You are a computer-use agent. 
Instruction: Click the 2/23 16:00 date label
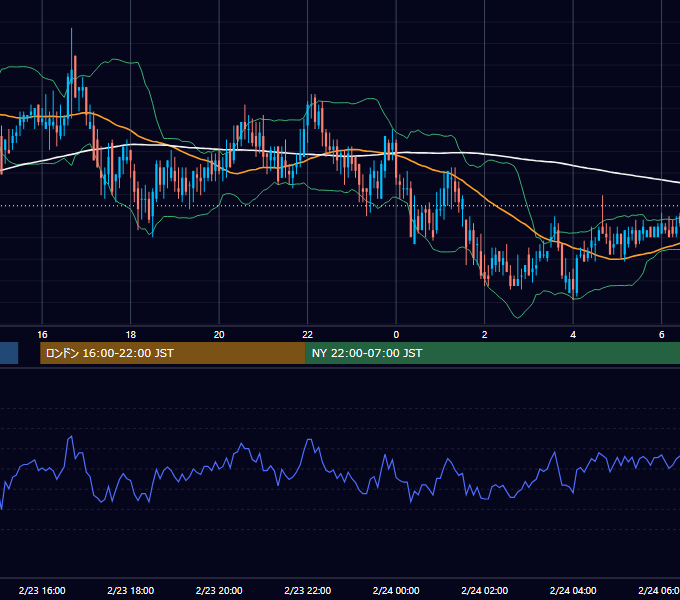(x=42, y=590)
